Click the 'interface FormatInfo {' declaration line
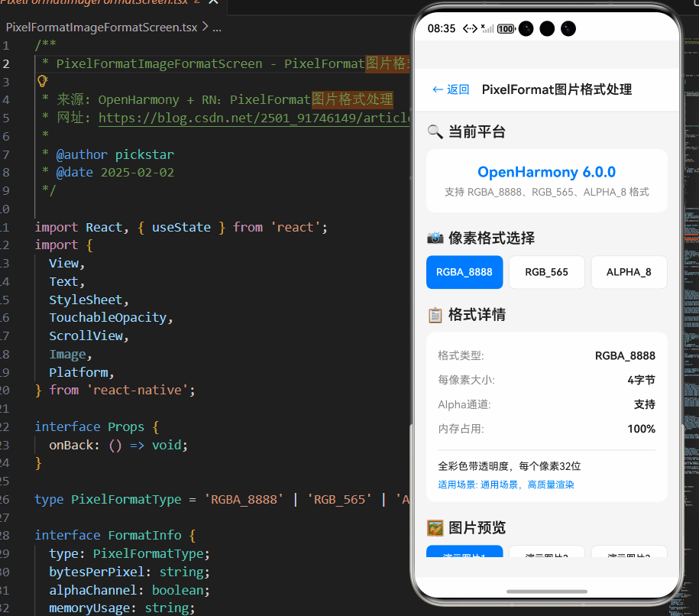Image resolution: width=699 pixels, height=616 pixels. pos(115,535)
